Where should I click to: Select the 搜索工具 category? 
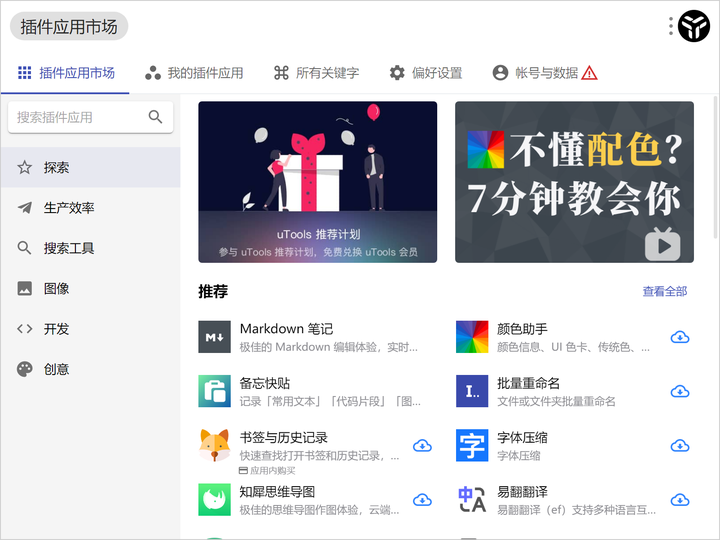point(90,248)
